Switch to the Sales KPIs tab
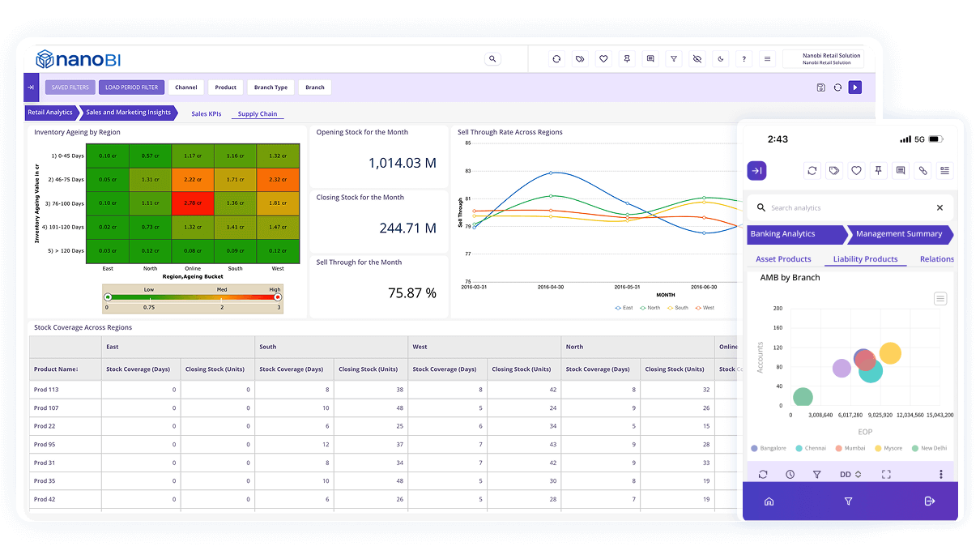Viewport: 980px width, 559px height. coord(206,114)
